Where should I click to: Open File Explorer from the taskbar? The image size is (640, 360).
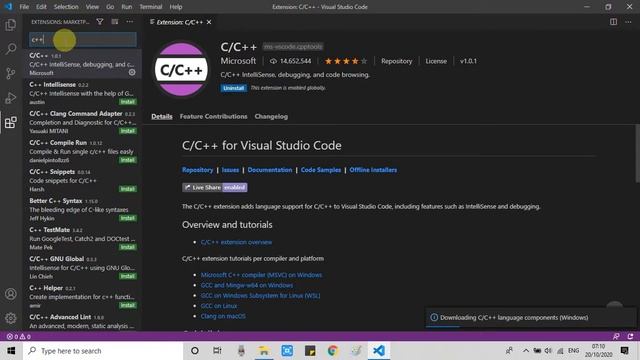pos(264,351)
